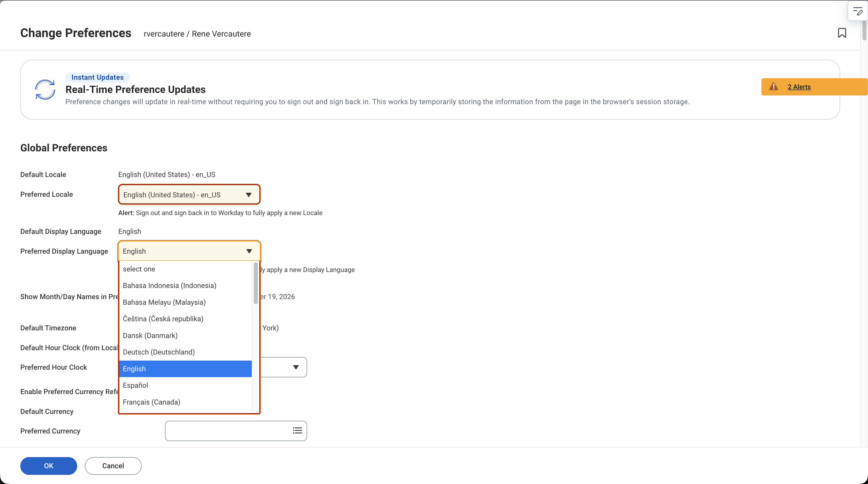Click the alert warning triangle icon
This screenshot has width=868, height=484.
click(x=773, y=87)
